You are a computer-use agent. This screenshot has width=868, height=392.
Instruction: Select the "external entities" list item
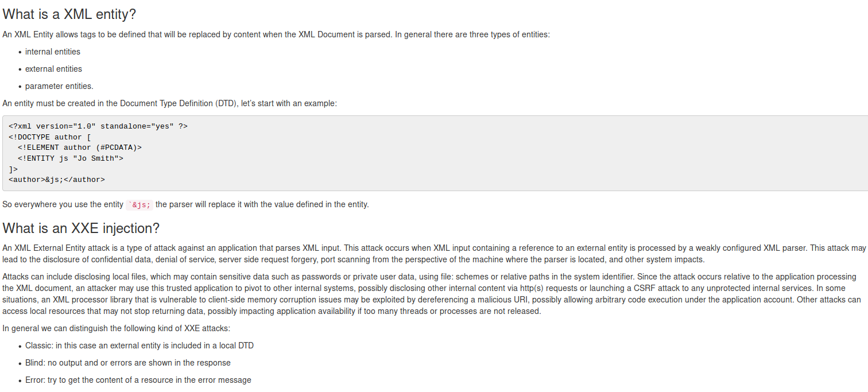point(53,69)
